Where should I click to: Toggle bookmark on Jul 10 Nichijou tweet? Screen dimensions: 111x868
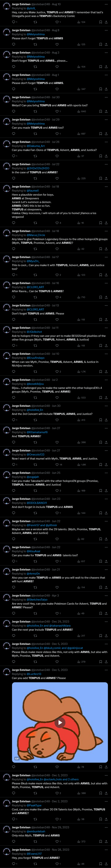click(100, 372)
